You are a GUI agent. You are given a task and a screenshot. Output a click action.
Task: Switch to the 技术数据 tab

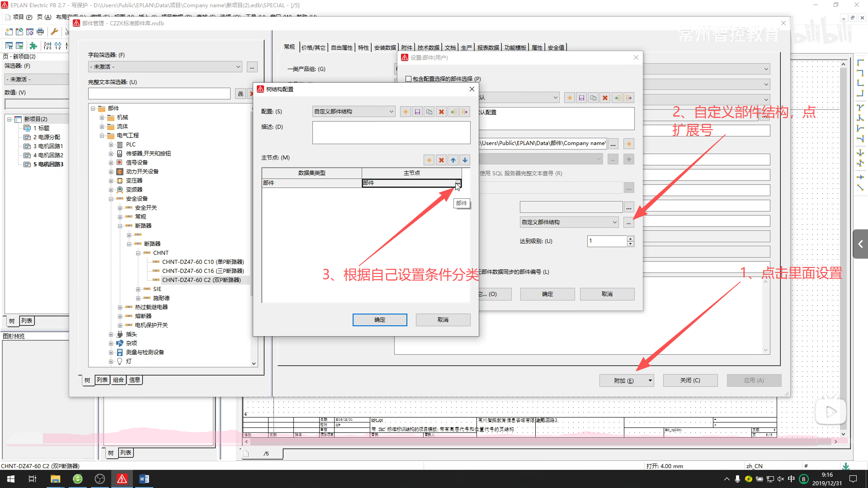(x=428, y=47)
